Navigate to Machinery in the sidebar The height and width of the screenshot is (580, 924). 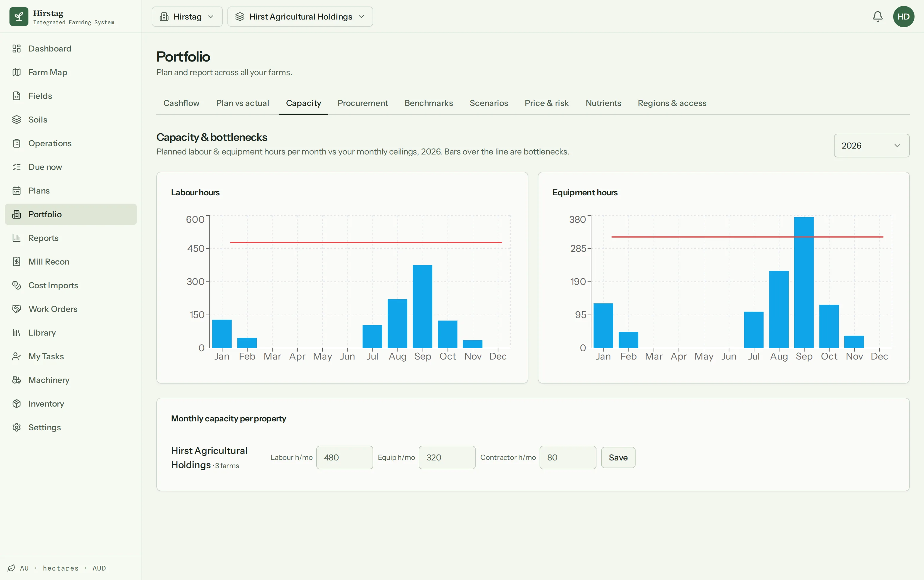[70, 380]
